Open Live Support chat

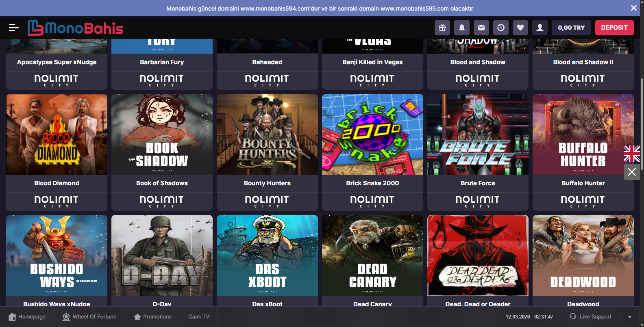[590, 317]
